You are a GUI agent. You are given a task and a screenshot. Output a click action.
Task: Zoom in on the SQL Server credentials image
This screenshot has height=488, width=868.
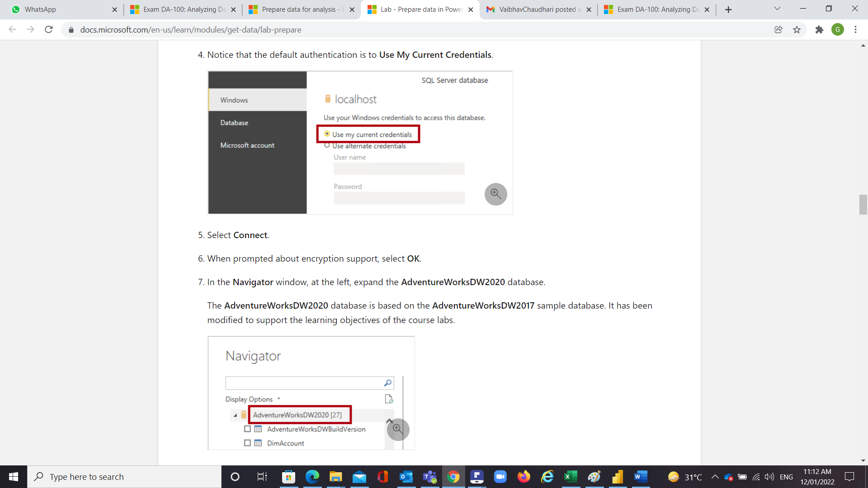coord(496,194)
